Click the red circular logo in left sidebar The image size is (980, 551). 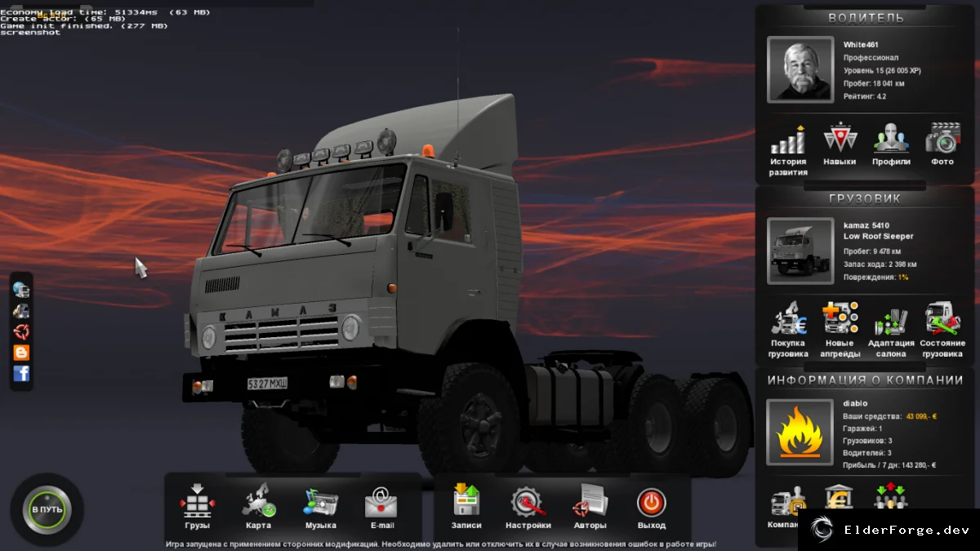pos(21,331)
